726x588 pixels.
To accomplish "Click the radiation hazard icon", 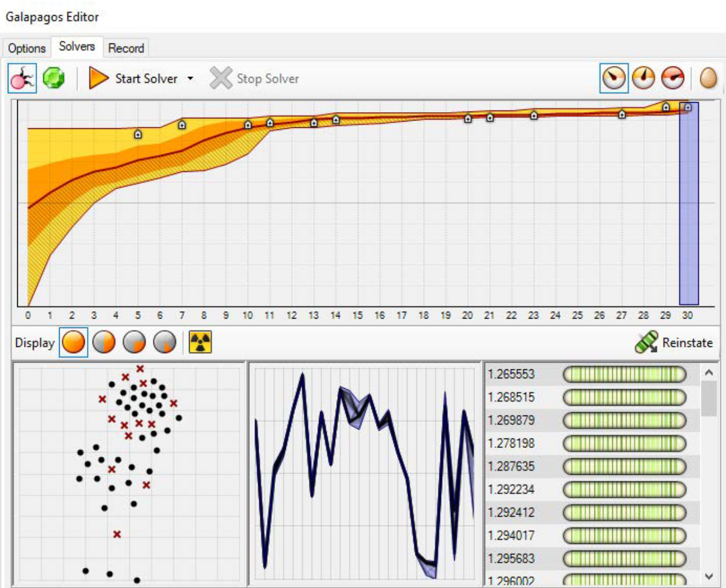I will pos(200,343).
